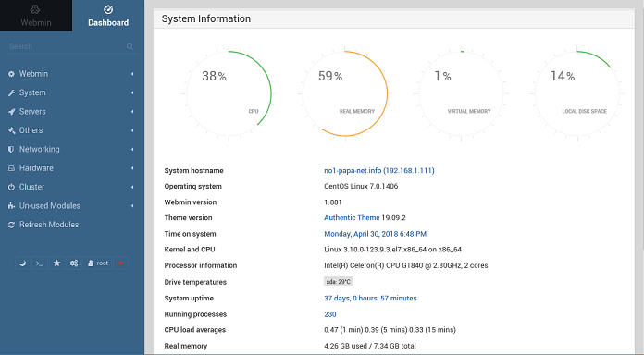Open the no1-papa-net.info hostname link
The width and height of the screenshot is (644, 355).
click(x=379, y=171)
